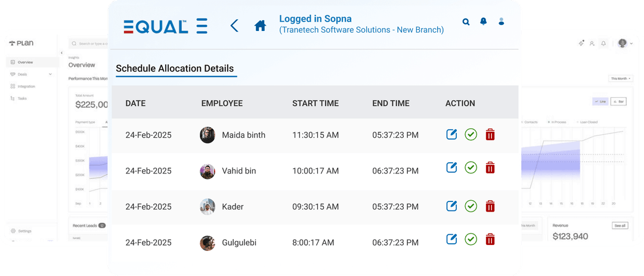Image resolution: width=644 pixels, height=276 pixels.
Task: Expand the Deals sidebar menu
Action: tap(50, 75)
